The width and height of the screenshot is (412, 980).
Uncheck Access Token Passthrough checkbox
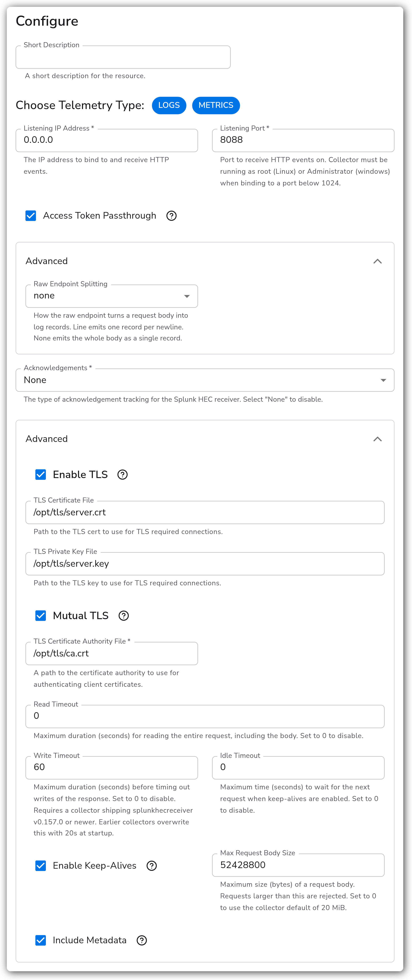click(x=31, y=216)
